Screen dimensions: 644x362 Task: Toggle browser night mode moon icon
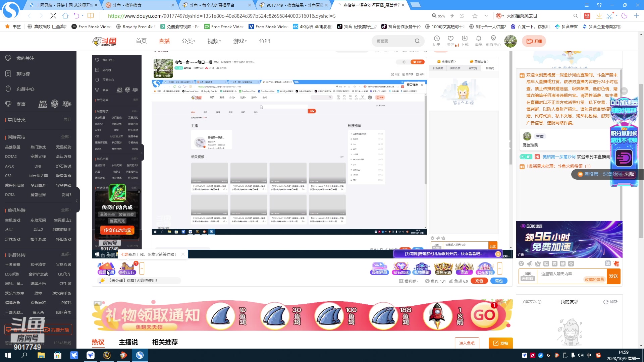[624, 16]
